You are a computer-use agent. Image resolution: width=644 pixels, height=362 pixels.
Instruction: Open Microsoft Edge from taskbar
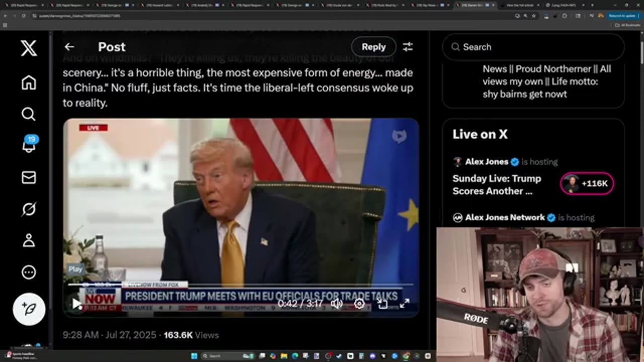[x=295, y=356]
